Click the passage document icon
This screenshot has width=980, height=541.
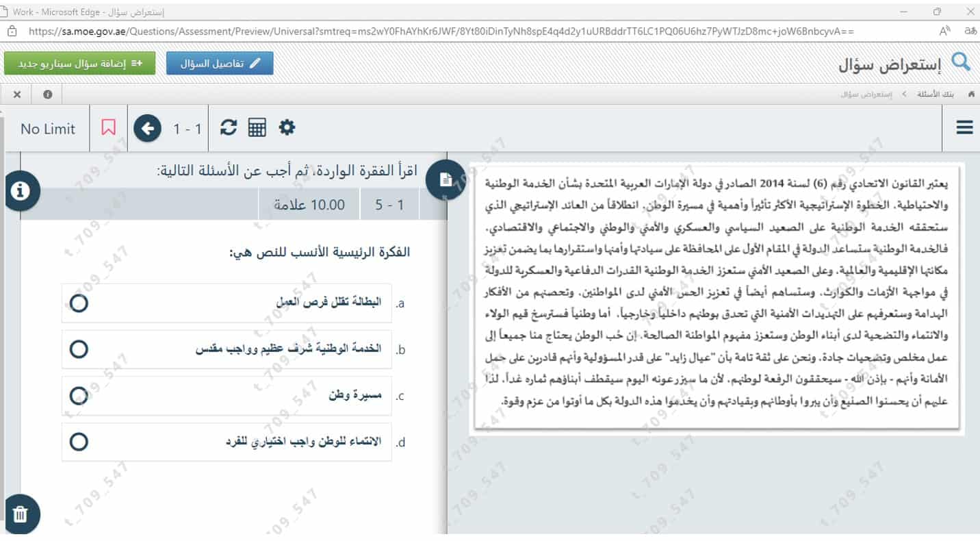pos(446,179)
